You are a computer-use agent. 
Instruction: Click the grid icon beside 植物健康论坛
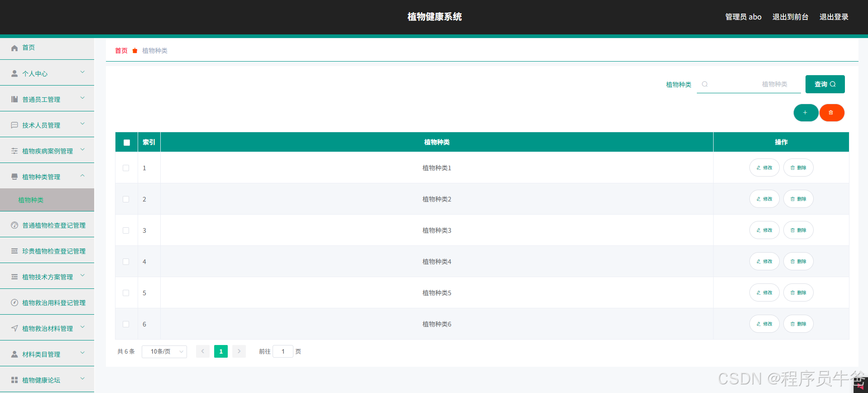click(x=14, y=380)
